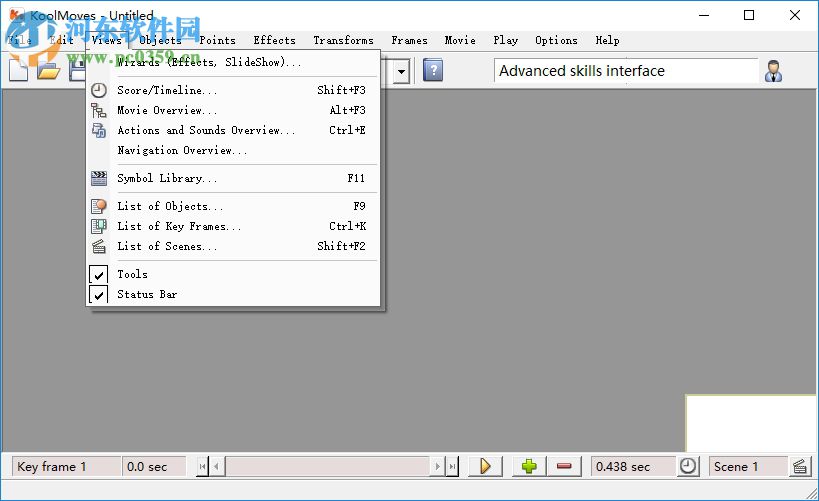Click the List of Scenes icon

pos(99,246)
